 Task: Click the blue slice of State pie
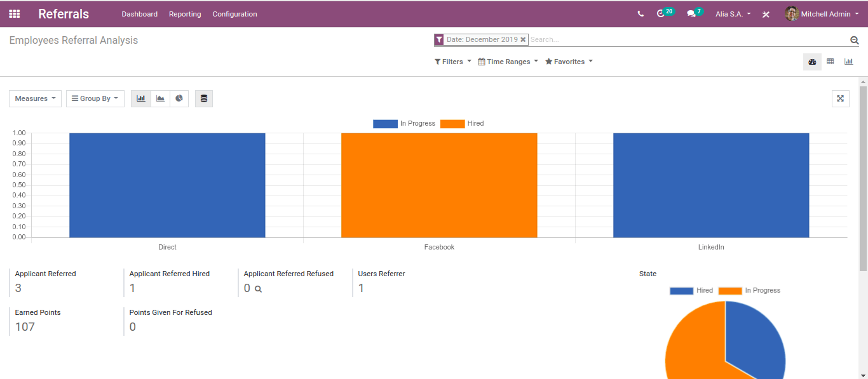point(756,340)
